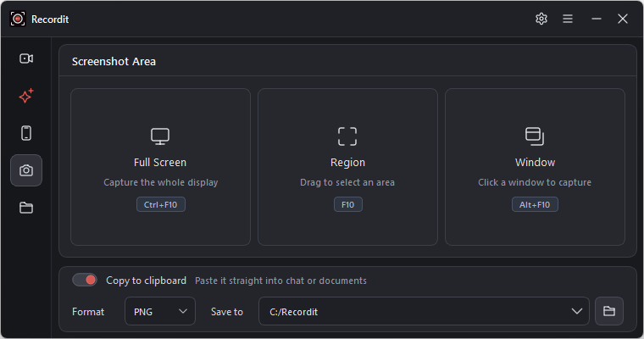Switch to phone recording sidebar icon
Viewport: 644px width, 339px height.
[26, 133]
